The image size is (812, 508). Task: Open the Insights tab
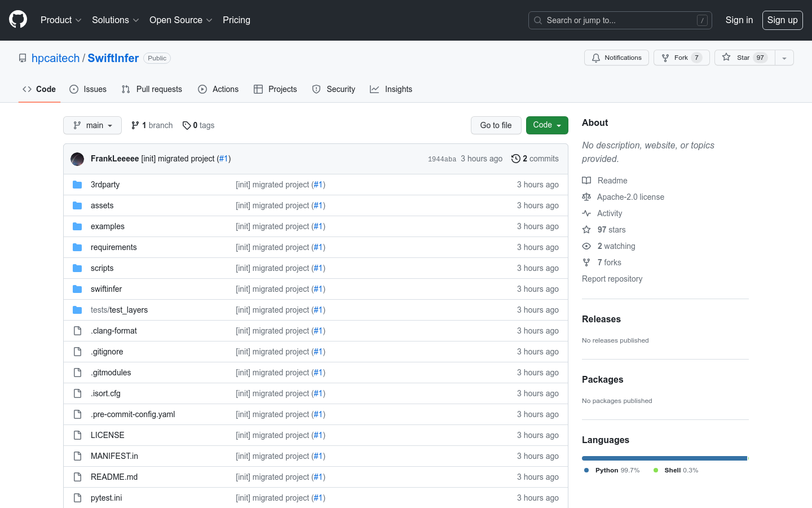(391, 89)
